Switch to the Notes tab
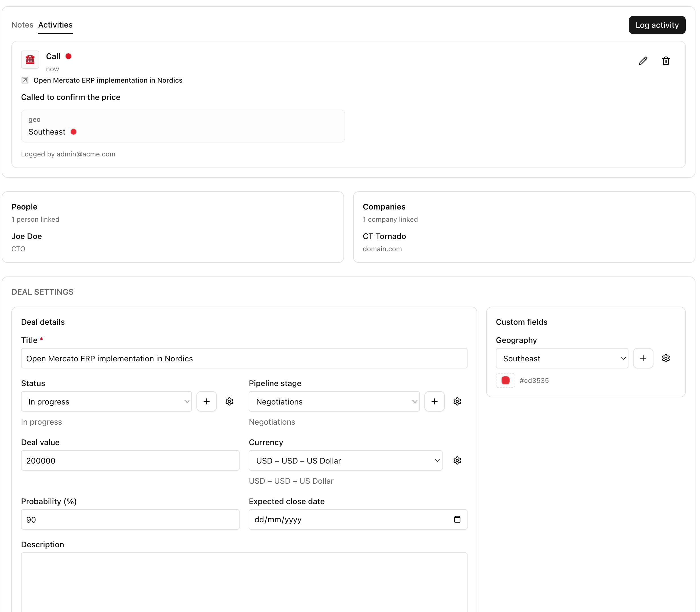The height and width of the screenshot is (612, 700). coord(22,25)
